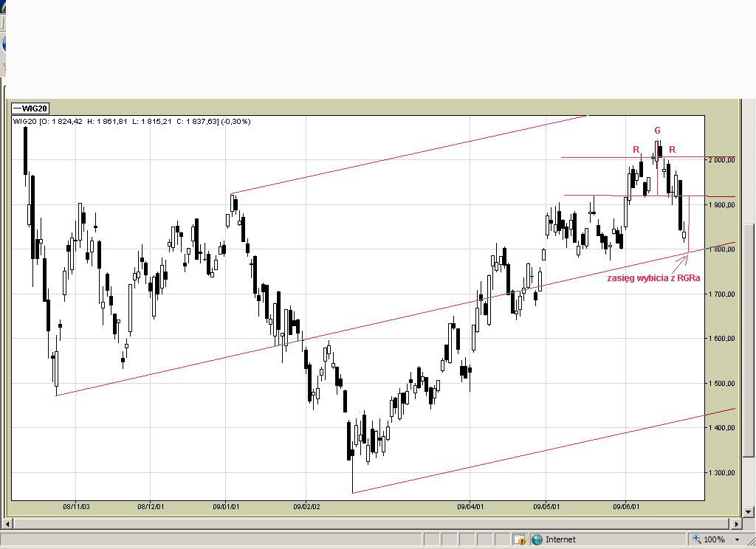Screen dimensions: 756x549
Task: Click the 09/01/01 date label
Action: point(226,507)
